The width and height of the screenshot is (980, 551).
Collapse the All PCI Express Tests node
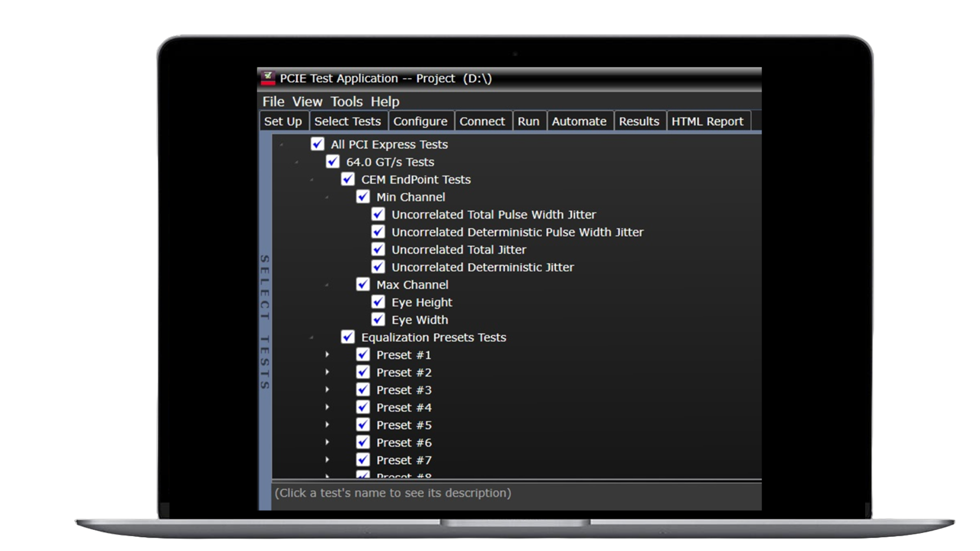click(x=282, y=145)
